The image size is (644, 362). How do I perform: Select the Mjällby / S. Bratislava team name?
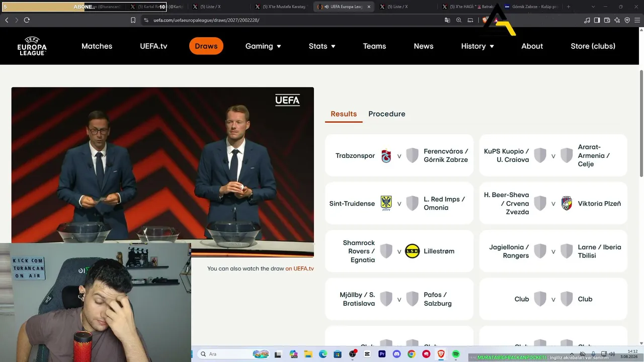coord(357,299)
